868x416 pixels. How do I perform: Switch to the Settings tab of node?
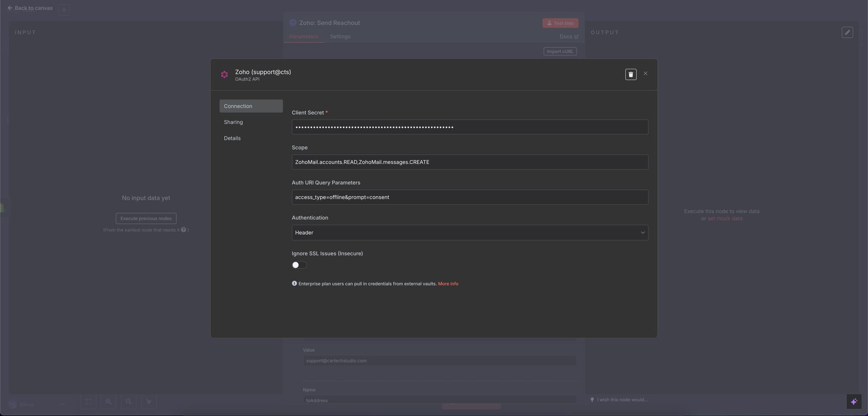point(340,37)
